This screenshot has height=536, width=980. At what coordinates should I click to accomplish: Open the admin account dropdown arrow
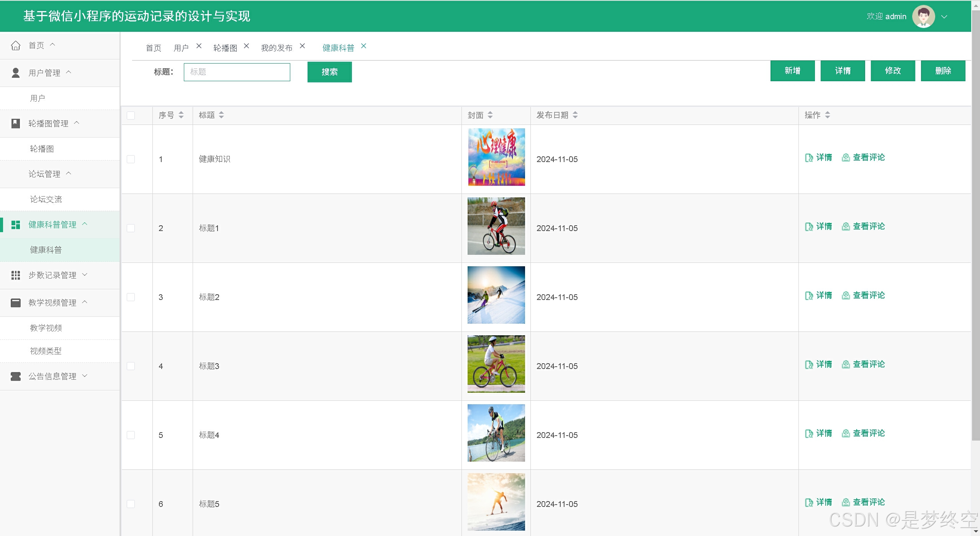point(944,17)
